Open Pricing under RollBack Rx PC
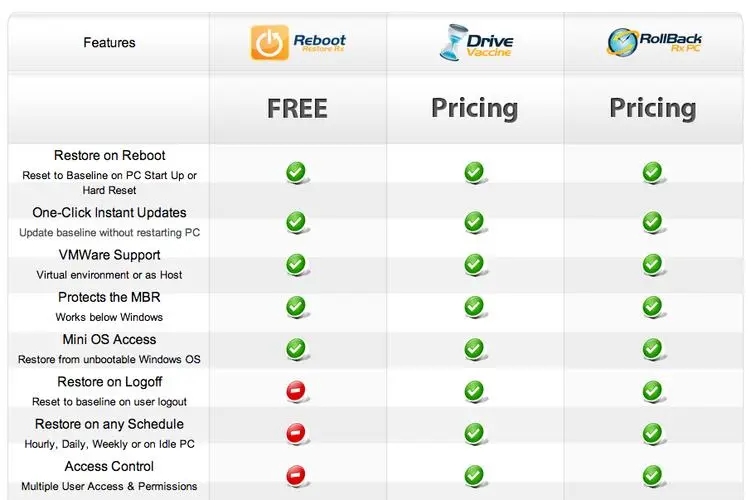This screenshot has height=500, width=751. (652, 108)
